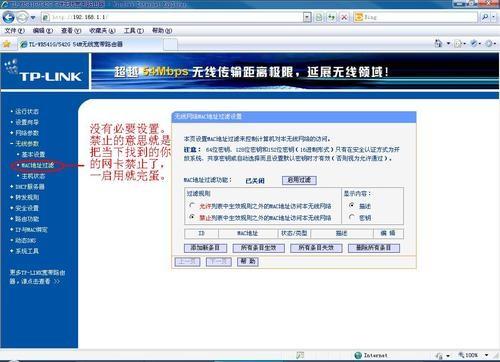This screenshot has width=500, height=362.
Task: Click the MAC地址 table column header
Action: pos(248,233)
